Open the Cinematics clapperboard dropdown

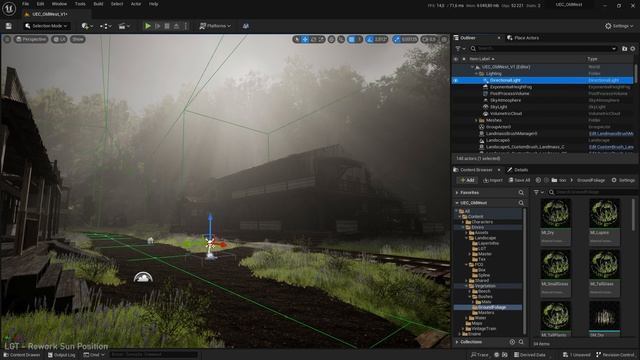(x=124, y=26)
